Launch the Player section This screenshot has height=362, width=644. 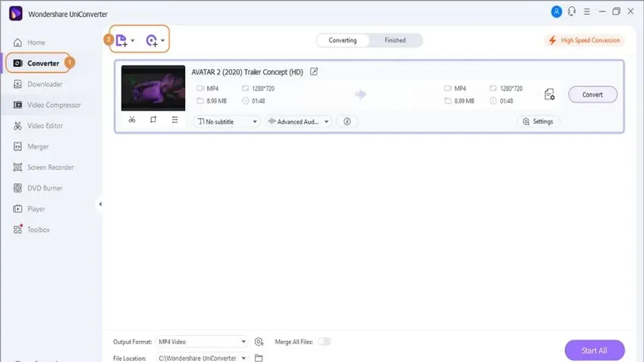(x=30, y=209)
